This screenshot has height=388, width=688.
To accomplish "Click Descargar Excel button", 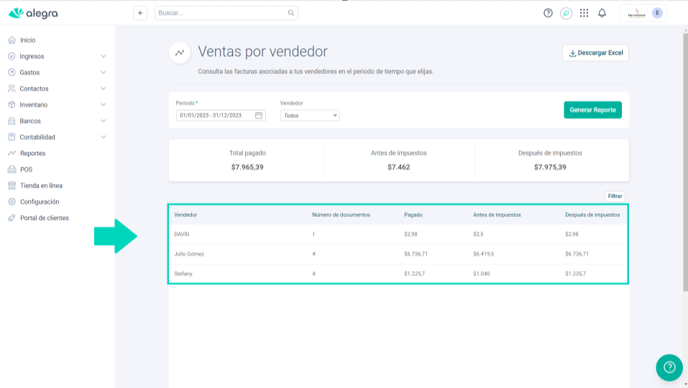I will [595, 53].
